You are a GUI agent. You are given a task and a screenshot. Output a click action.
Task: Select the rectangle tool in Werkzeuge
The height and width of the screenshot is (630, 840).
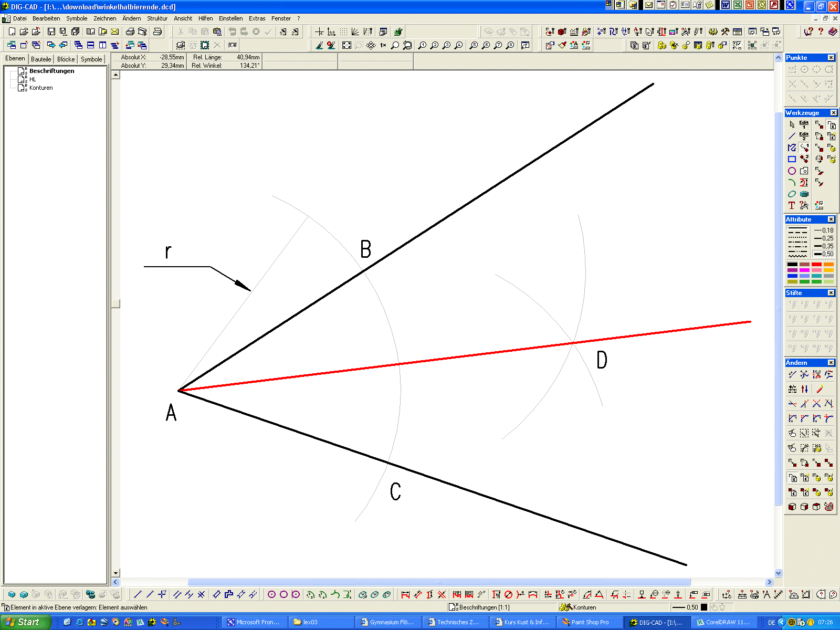792,159
